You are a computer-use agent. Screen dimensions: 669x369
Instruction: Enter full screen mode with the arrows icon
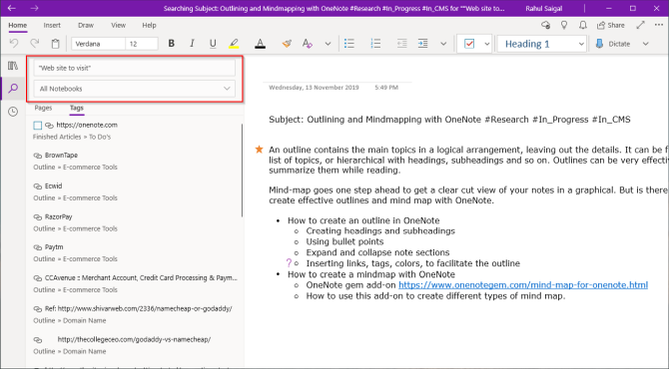coord(640,25)
